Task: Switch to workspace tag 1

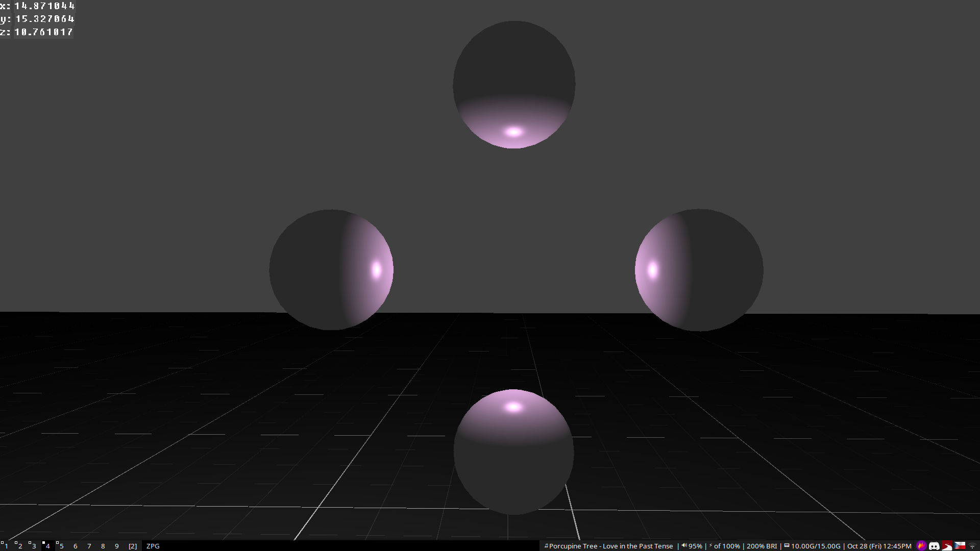Action: point(6,546)
